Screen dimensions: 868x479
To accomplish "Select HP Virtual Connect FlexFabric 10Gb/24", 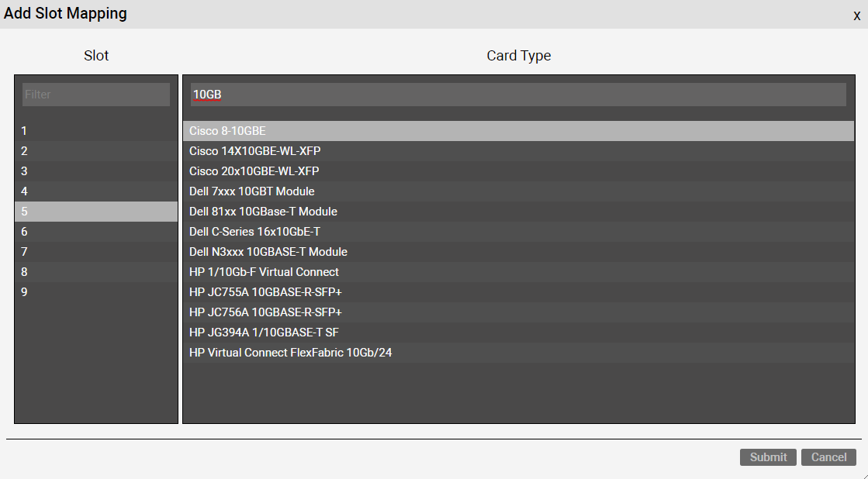I will [518, 353].
